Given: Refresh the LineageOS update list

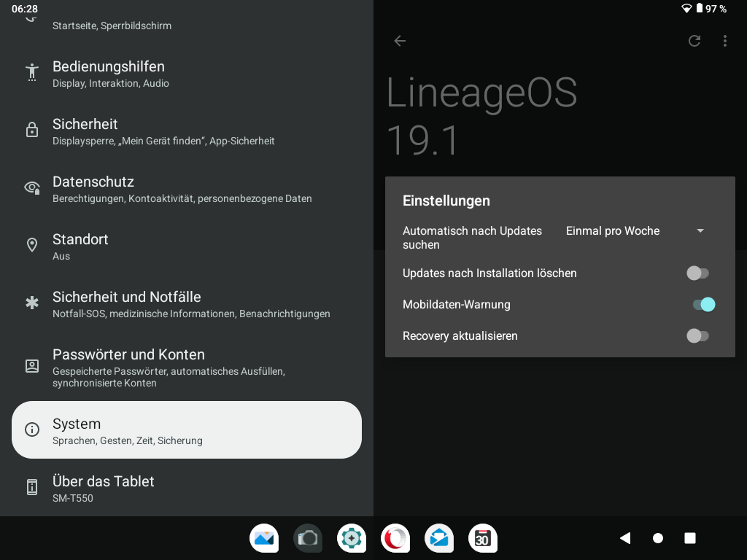Looking at the screenshot, I should (x=694, y=41).
